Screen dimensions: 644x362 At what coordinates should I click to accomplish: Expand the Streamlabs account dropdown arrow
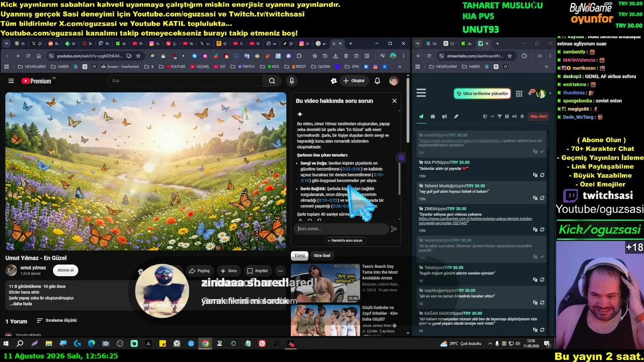pyautogui.click(x=549, y=94)
